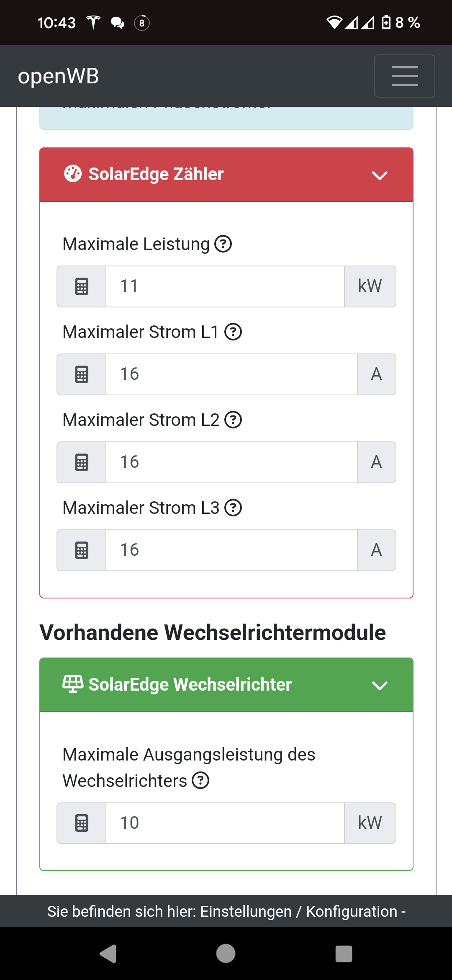452x980 pixels.
Task: Collapse the SolarEdge Wechselrichter section
Action: 379,685
